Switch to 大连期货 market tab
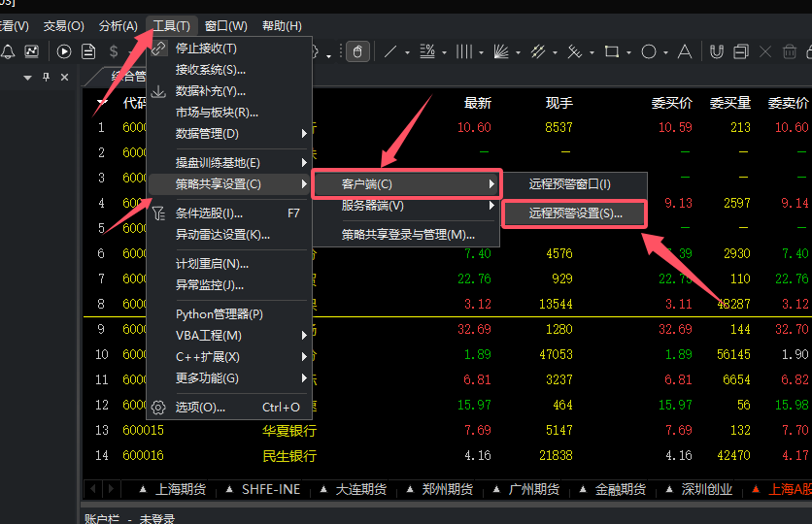This screenshot has width=812, height=524. 354,489
